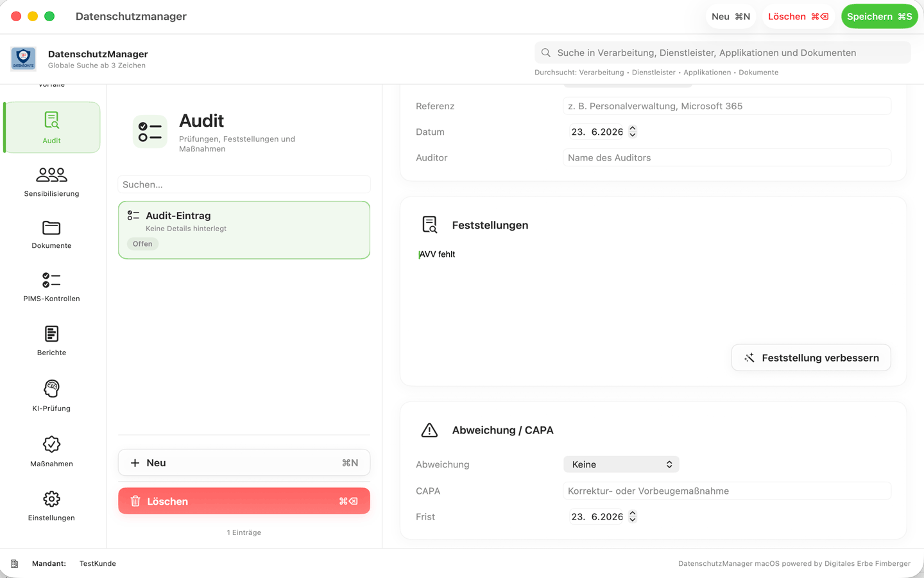Click the green Speichern button
This screenshot has width=924, height=578.
point(879,17)
